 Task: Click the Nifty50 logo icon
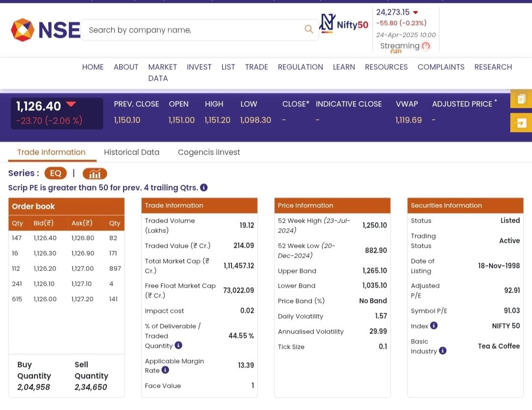(x=344, y=24)
